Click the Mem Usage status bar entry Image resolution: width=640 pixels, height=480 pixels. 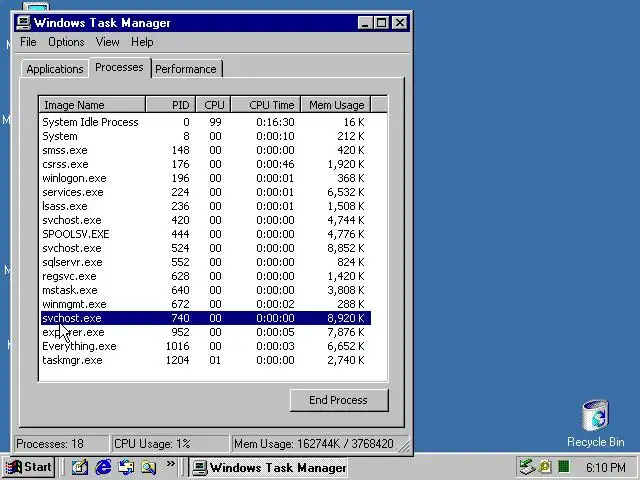click(x=318, y=444)
